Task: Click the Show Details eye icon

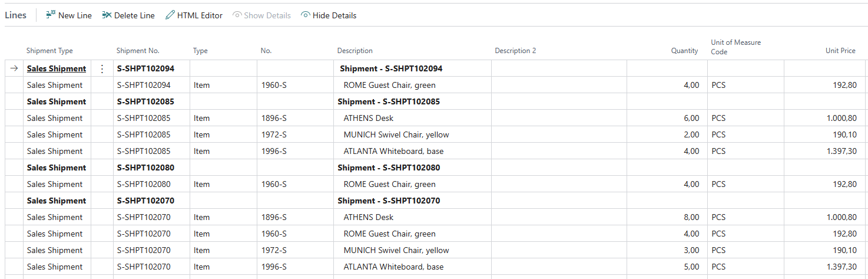Action: tap(237, 15)
